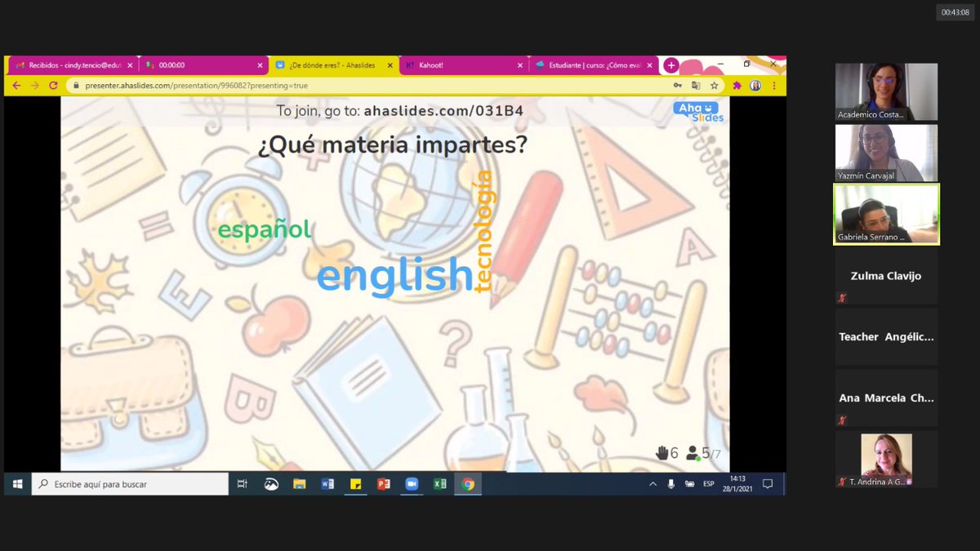Click the ahaslides.com/031B4 join link text
980x551 pixels.
[443, 110]
